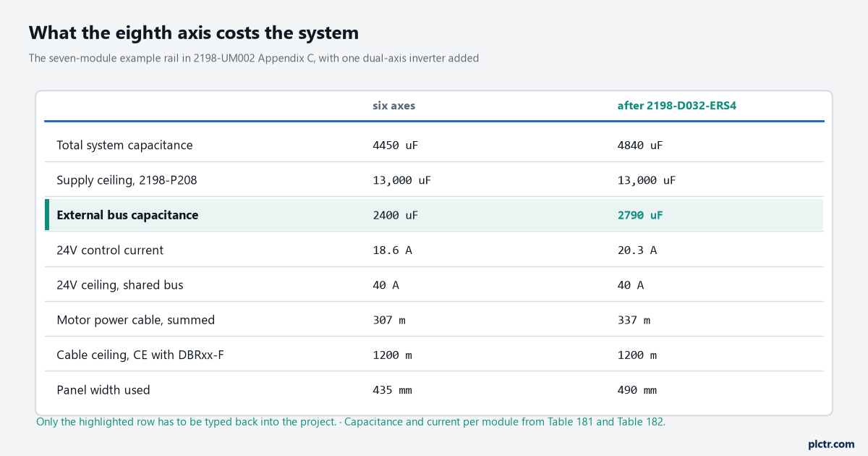
Task: Click the heading 'What the eighth axis costs the system'
Action: 194,33
